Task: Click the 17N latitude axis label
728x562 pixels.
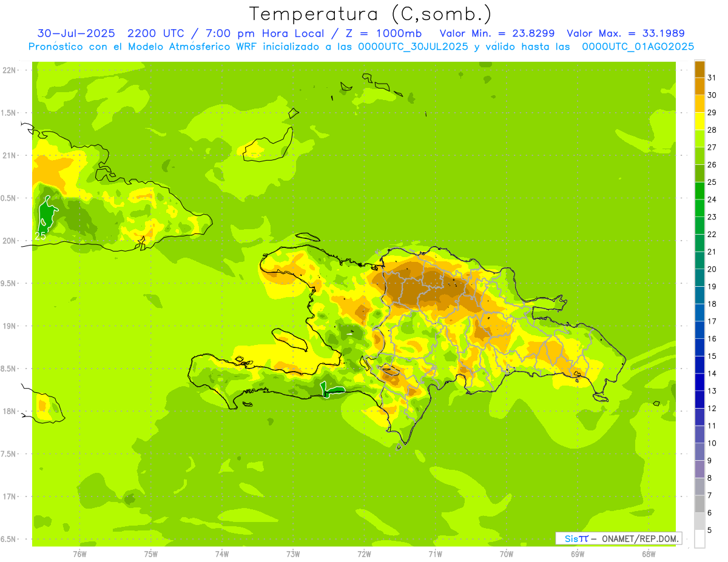Action: 8,497
